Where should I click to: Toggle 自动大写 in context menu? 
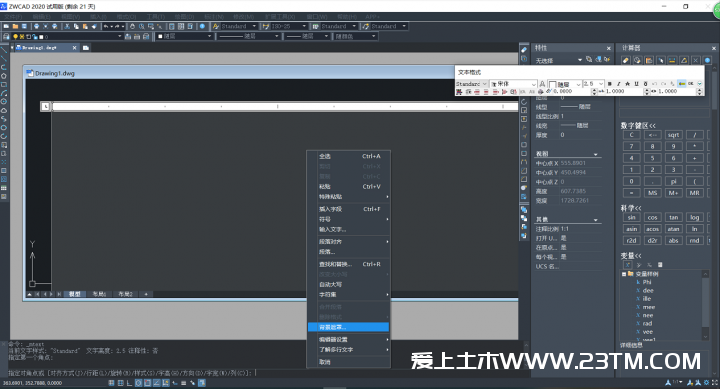pos(349,284)
